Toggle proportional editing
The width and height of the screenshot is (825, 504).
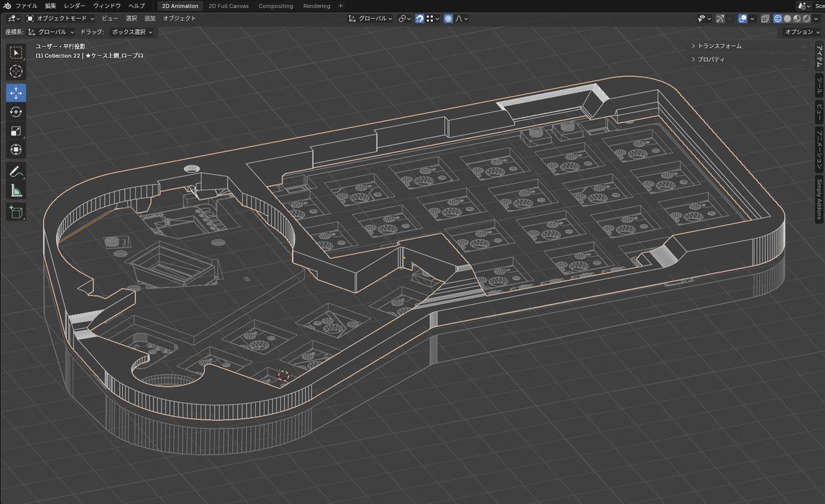(x=448, y=19)
